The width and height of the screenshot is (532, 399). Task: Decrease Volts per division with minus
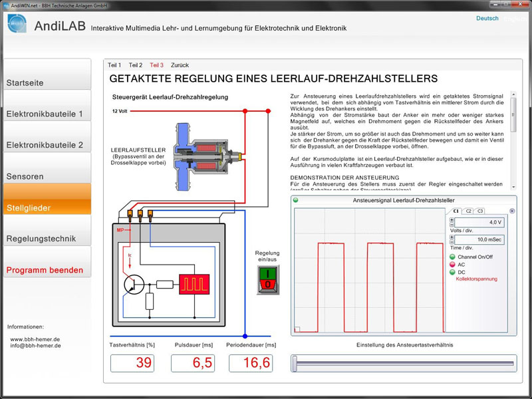452,225
